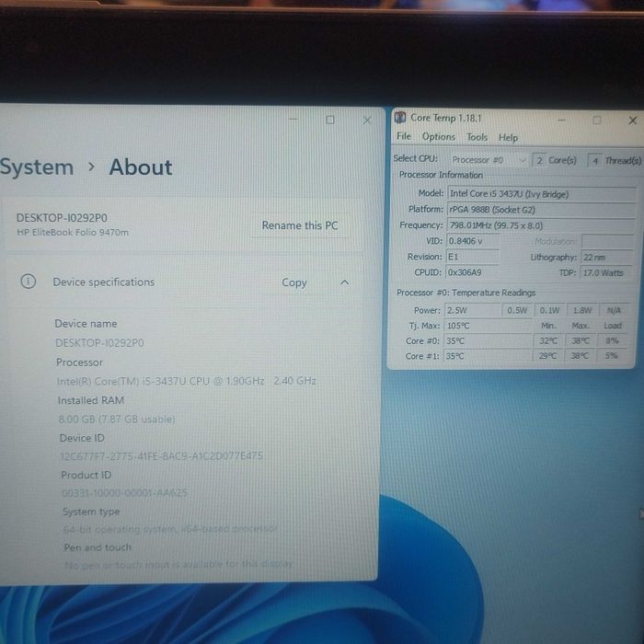Click HP EliteBook Folio 9470m text

pyautogui.click(x=73, y=233)
